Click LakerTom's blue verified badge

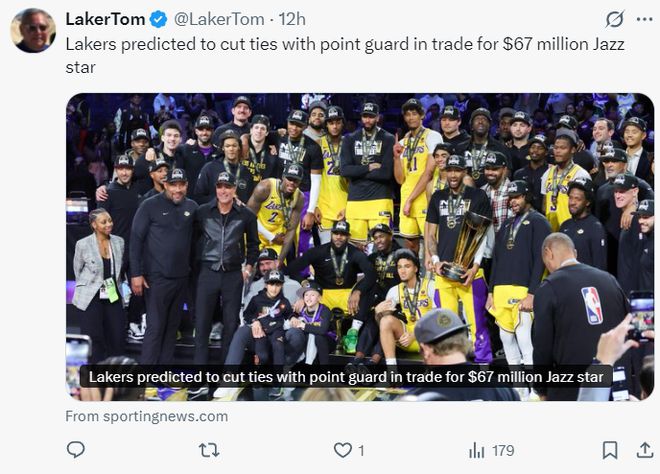[x=159, y=19]
